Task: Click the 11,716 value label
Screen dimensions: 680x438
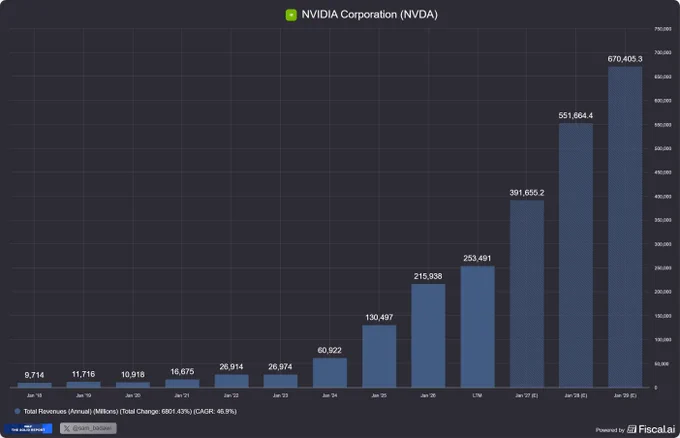Action: 83,374
